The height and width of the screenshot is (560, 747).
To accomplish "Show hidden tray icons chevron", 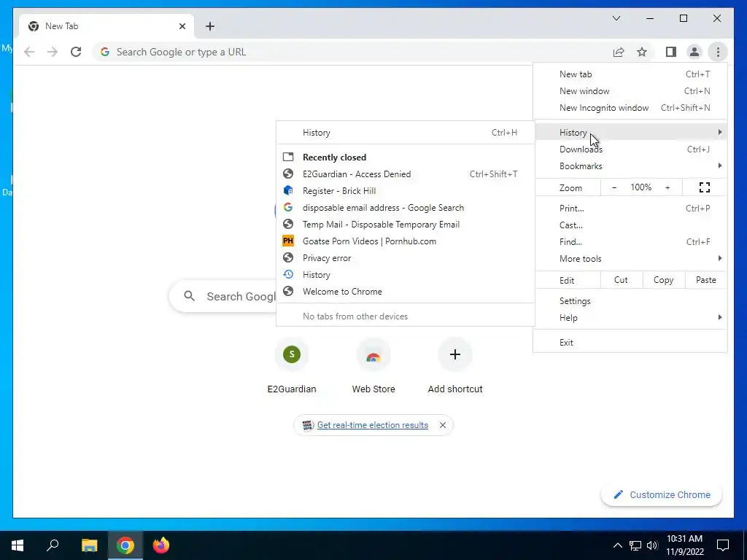I will click(x=617, y=545).
